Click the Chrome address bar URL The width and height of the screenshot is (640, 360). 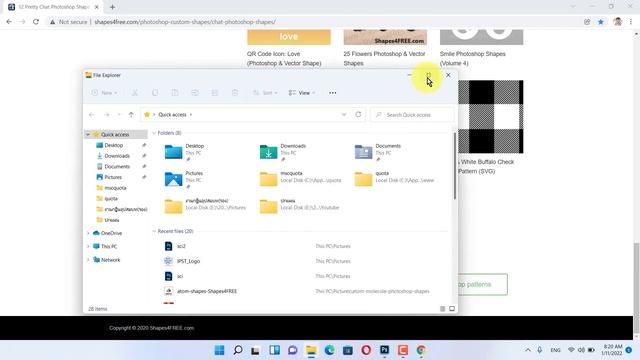185,22
